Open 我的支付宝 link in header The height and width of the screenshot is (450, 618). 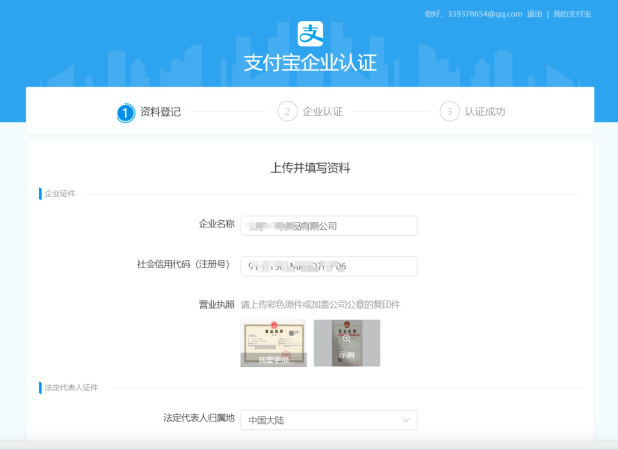(572, 14)
